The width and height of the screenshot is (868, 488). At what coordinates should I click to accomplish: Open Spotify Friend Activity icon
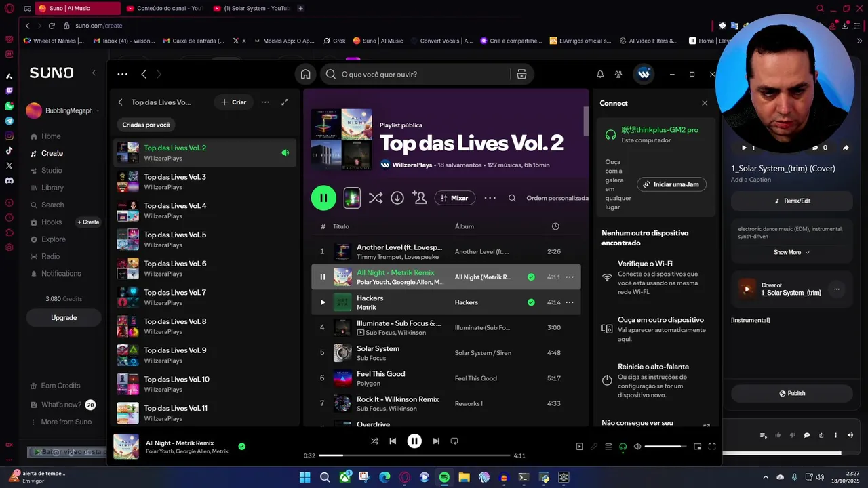[618, 74]
